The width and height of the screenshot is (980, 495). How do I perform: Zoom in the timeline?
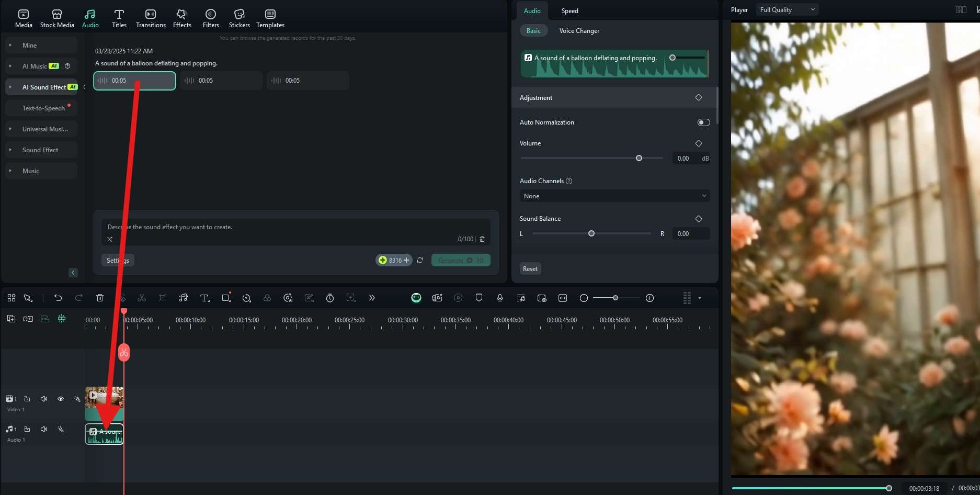650,298
